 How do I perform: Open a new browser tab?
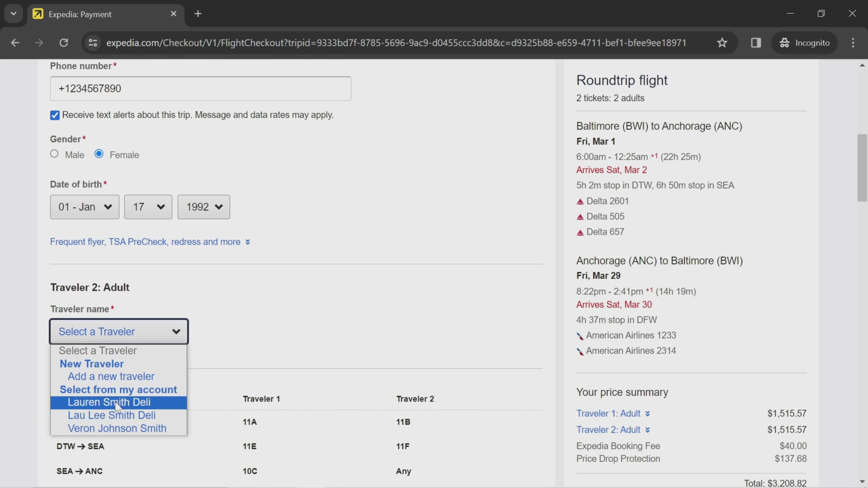(198, 14)
